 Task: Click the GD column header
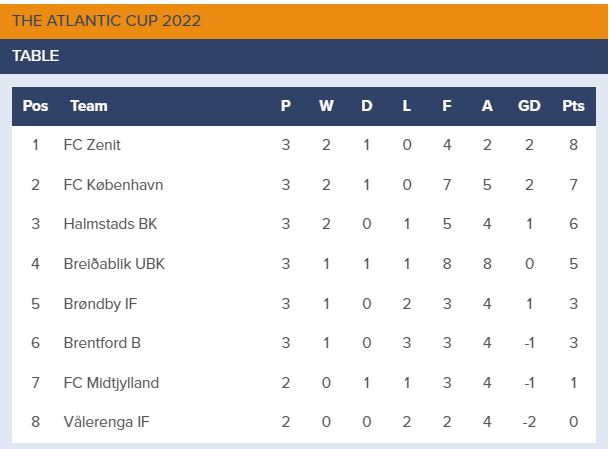point(529,106)
